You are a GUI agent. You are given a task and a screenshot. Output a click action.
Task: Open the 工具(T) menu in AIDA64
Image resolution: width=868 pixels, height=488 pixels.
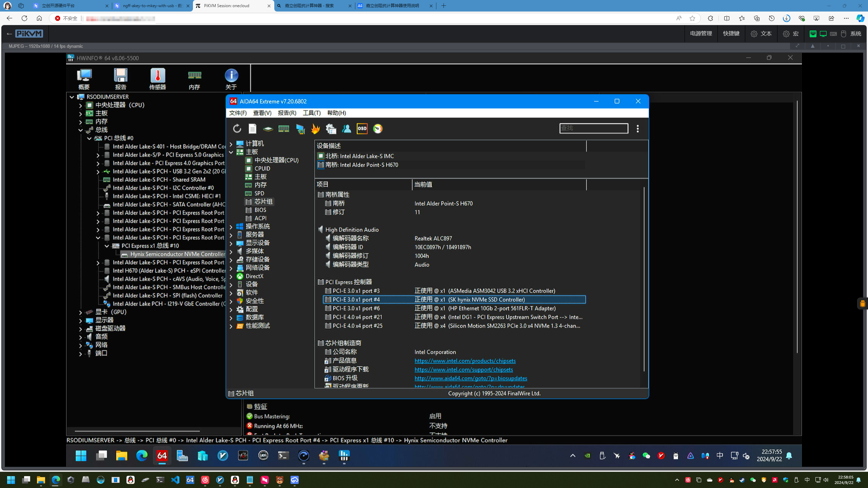(312, 113)
